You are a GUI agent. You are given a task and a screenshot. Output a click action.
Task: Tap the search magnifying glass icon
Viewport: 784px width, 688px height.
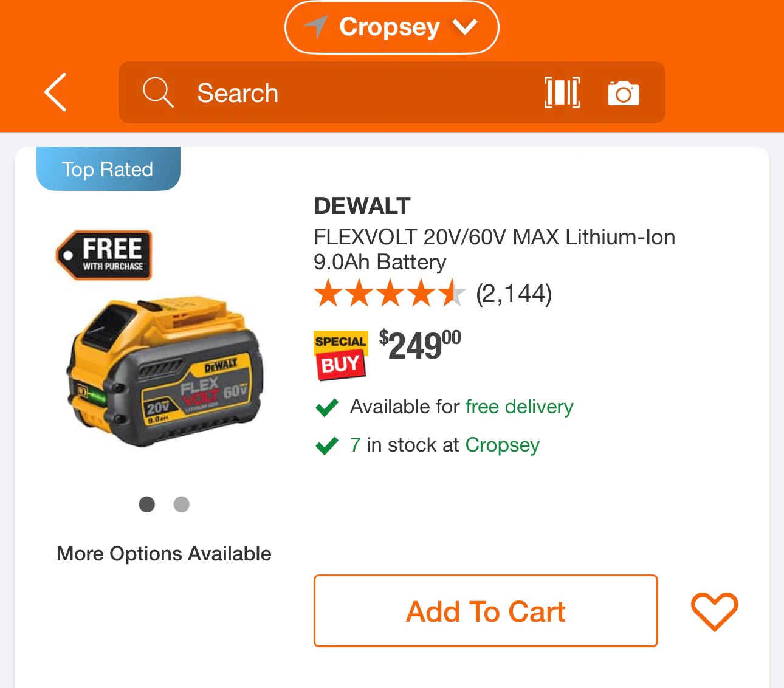coord(158,92)
